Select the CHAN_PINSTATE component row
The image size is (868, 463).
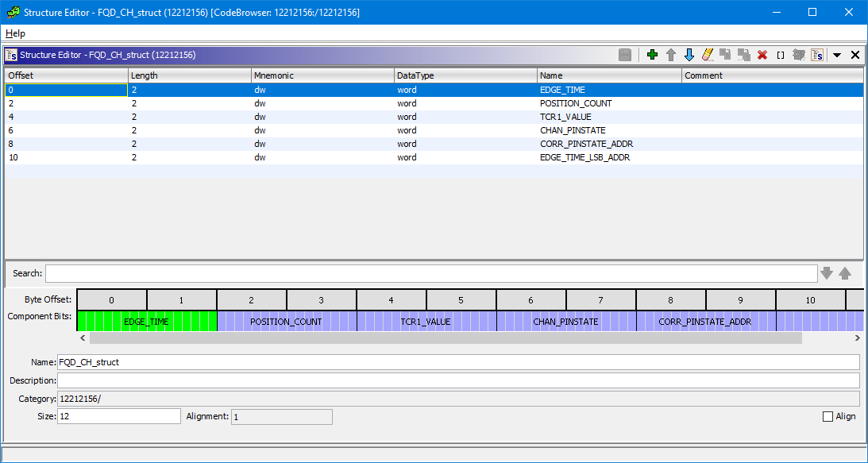click(238, 130)
